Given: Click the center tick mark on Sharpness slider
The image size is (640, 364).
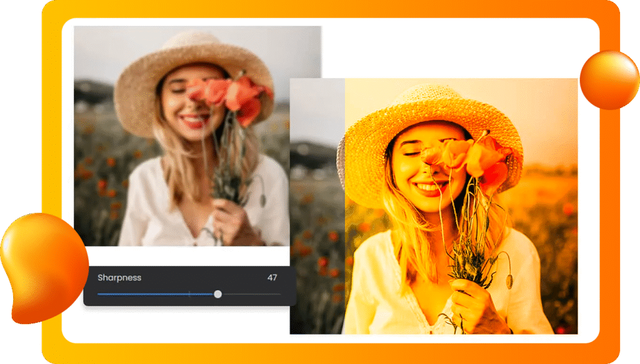Looking at the screenshot, I should pyautogui.click(x=189, y=294).
